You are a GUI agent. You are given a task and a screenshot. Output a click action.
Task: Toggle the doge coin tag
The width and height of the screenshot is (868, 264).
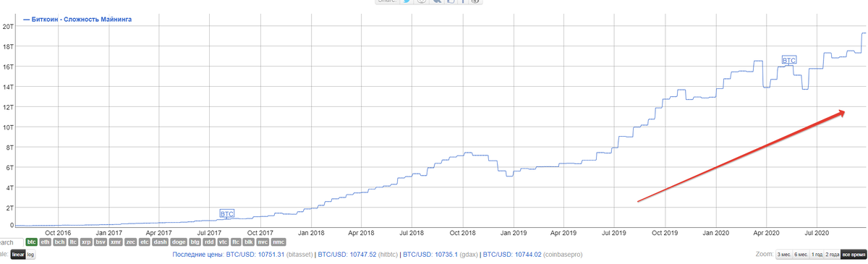coord(178,242)
